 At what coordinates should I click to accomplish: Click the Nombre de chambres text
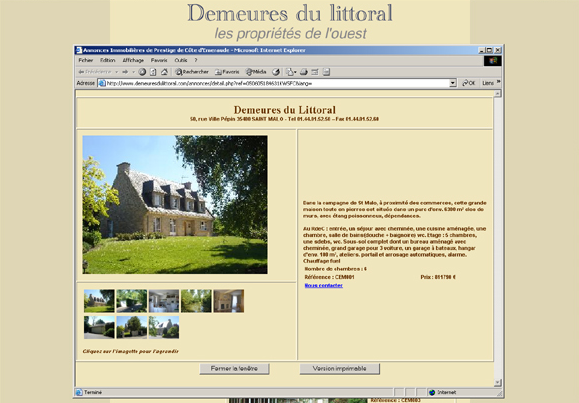(x=336, y=269)
